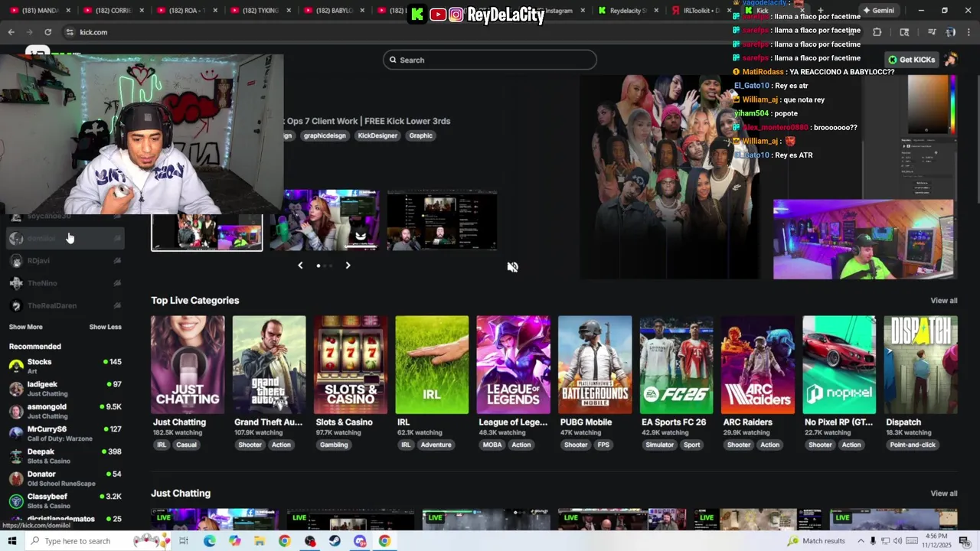Select the third featured stream thumbnail
This screenshot has width=980, height=551.
click(x=442, y=220)
